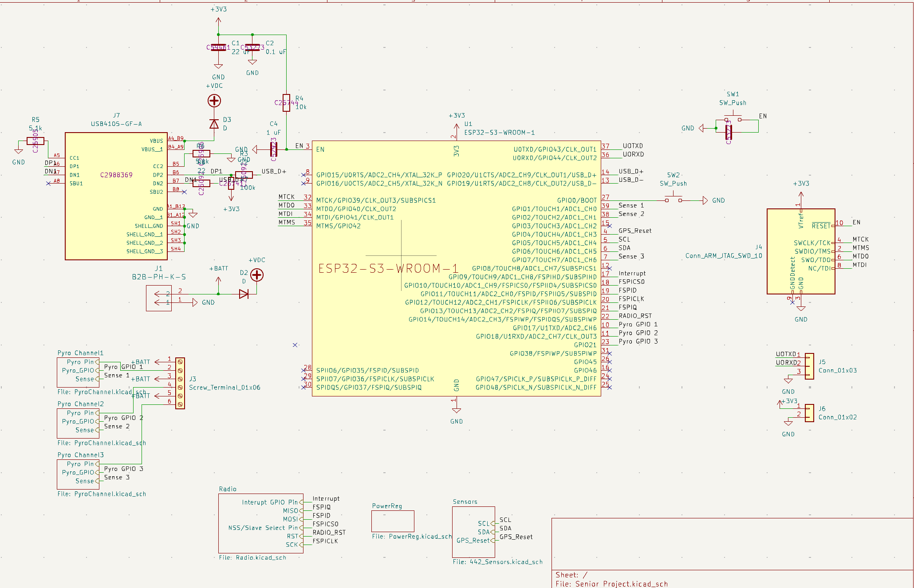Select the MTMS net label at pin 35

287,222
